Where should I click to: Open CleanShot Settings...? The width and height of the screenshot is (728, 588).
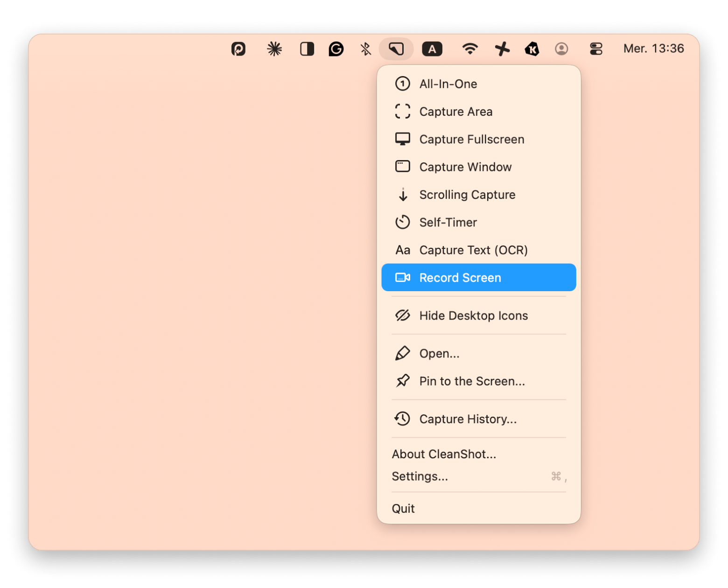click(x=479, y=476)
